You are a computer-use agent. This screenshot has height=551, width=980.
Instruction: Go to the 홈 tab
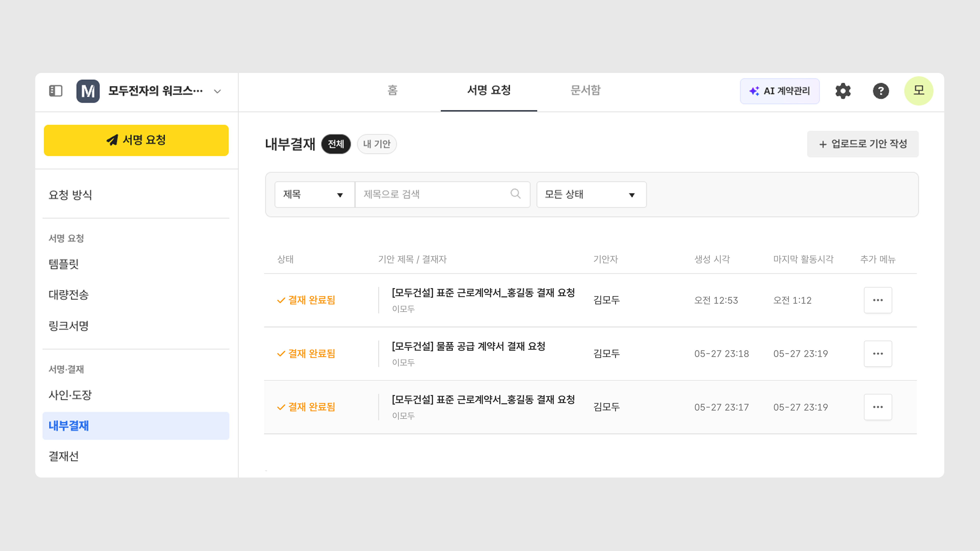click(392, 91)
